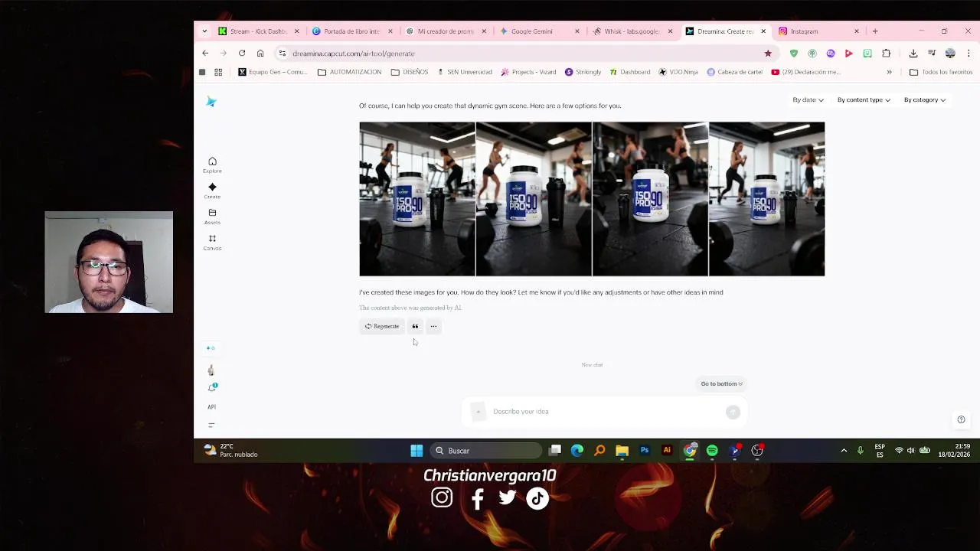Image resolution: width=980 pixels, height=551 pixels.
Task: Reload the current page
Action: pos(242,53)
